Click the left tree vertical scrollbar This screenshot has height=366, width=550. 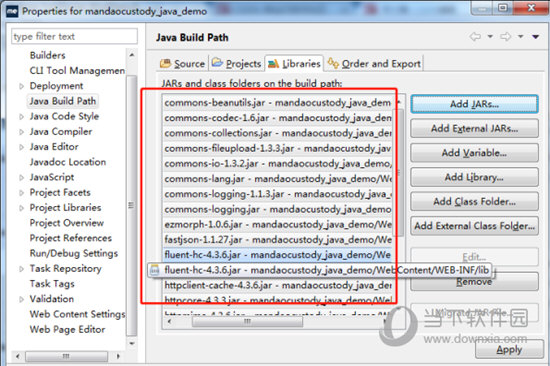[x=132, y=206]
